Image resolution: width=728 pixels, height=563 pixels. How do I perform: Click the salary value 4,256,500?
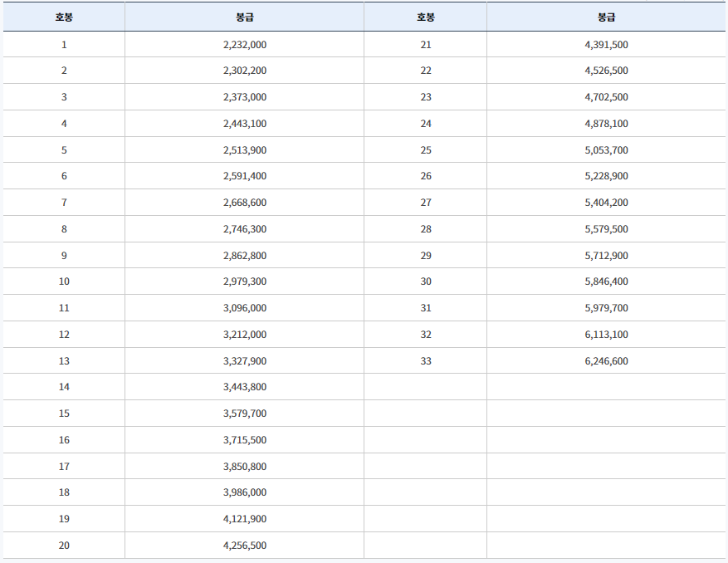(x=245, y=546)
